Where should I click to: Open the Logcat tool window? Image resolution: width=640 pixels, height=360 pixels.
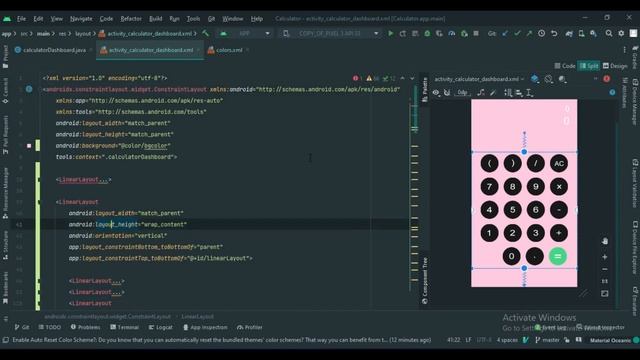click(x=160, y=327)
